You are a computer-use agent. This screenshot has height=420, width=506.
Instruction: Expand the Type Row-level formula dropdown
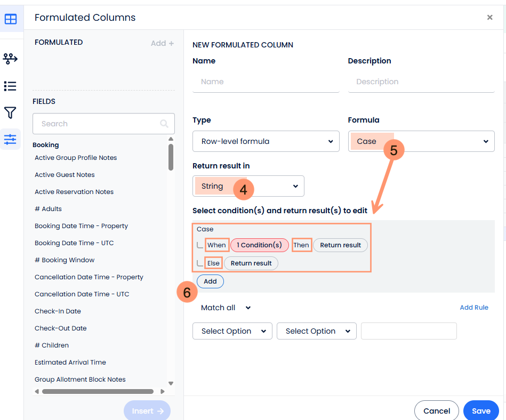pyautogui.click(x=266, y=141)
